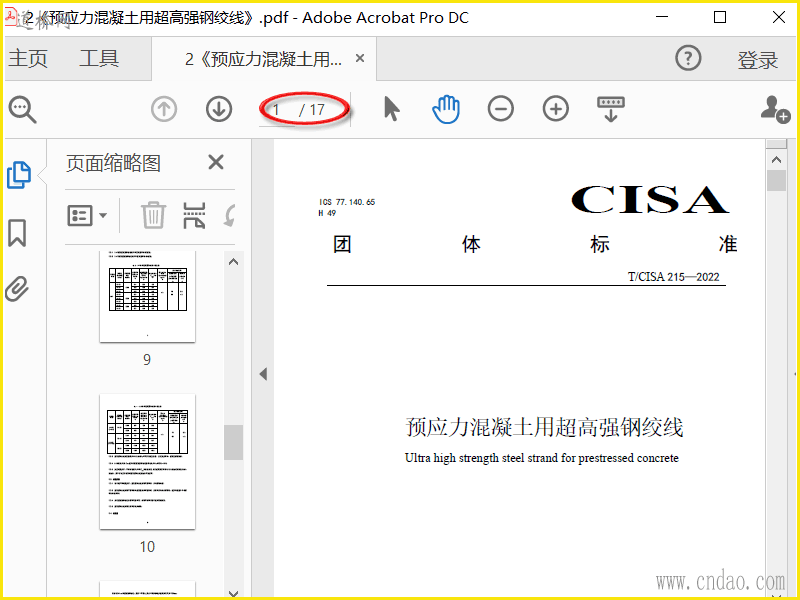Open the page thumbnails panel icon

[19, 175]
